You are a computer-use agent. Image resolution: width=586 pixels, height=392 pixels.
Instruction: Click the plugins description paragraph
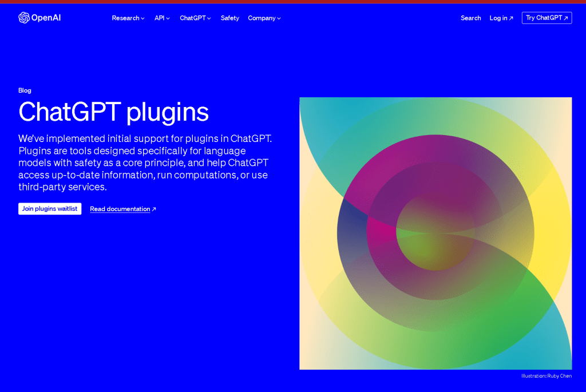coord(145,163)
